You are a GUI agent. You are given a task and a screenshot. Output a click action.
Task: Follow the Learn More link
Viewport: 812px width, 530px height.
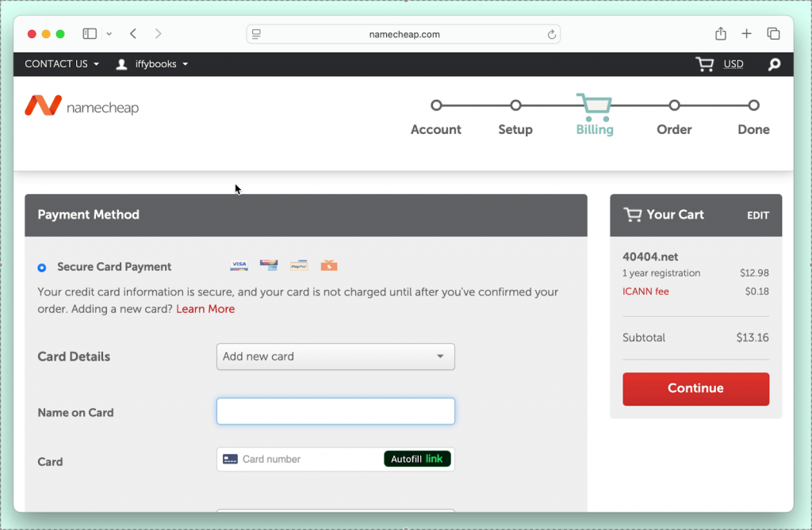pos(205,309)
